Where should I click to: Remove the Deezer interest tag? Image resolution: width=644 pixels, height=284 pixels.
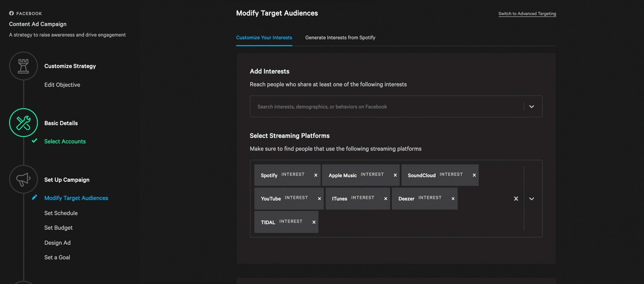(453, 198)
